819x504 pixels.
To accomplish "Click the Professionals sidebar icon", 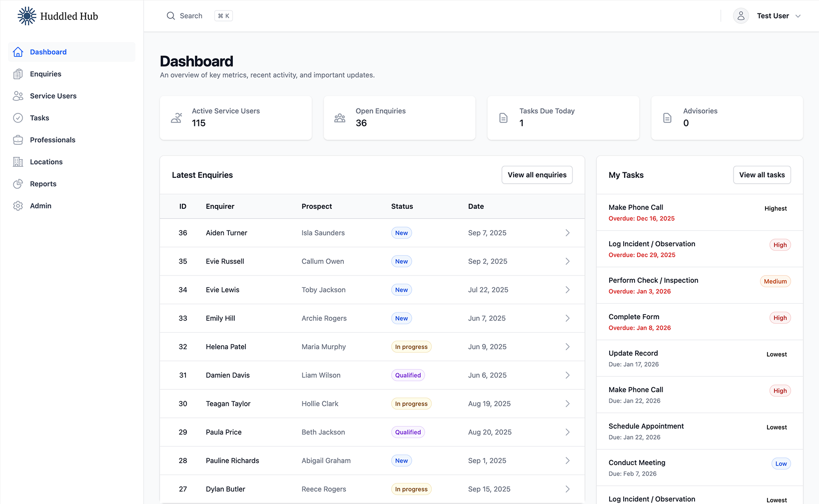I will point(18,140).
